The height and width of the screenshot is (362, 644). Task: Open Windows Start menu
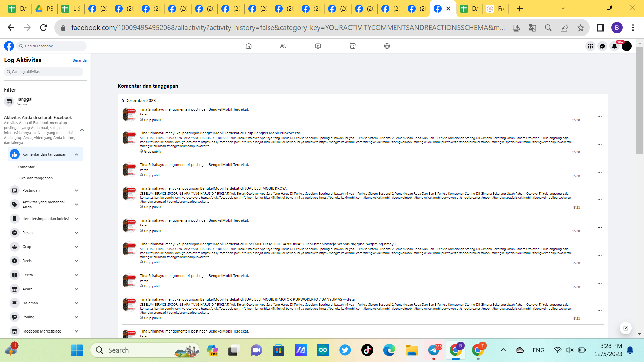77,350
